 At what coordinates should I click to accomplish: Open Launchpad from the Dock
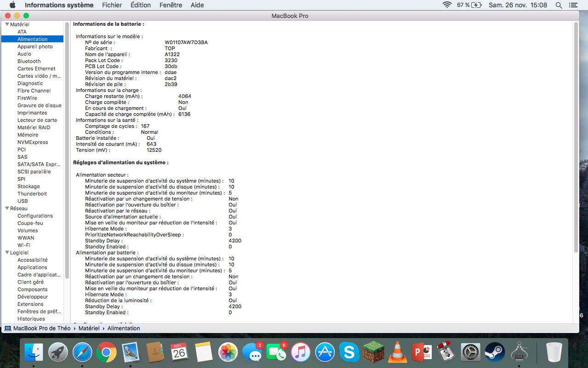click(58, 352)
